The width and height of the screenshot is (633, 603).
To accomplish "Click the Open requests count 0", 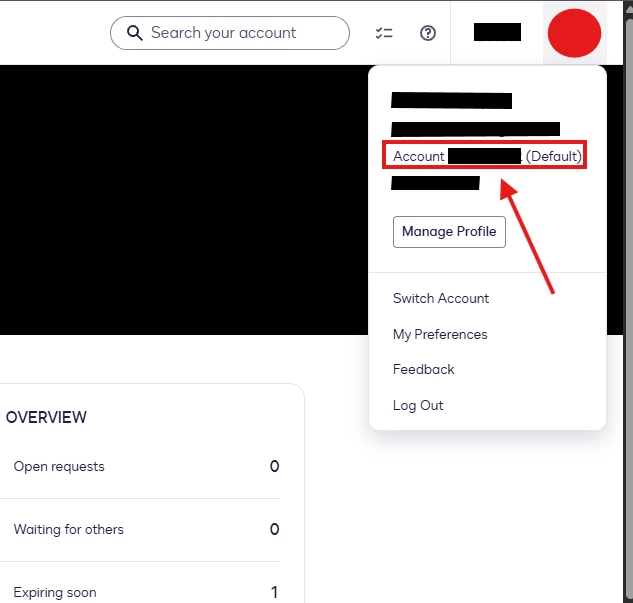I will tap(275, 466).
